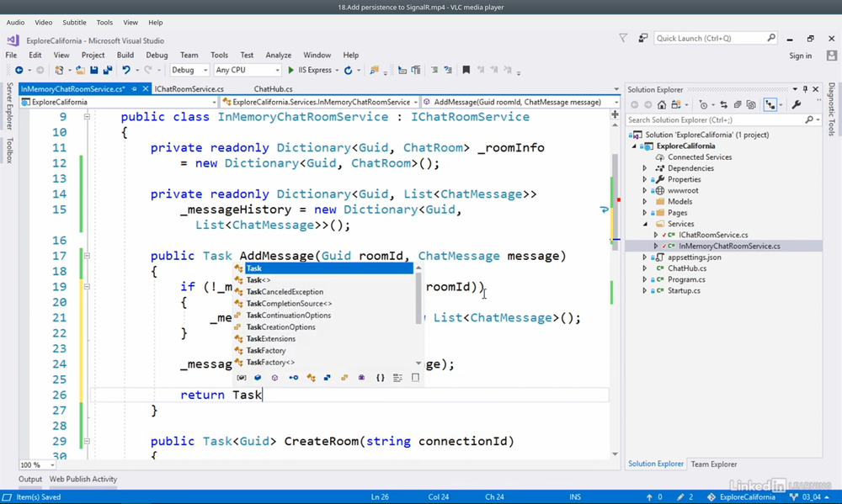Image resolution: width=842 pixels, height=504 pixels.
Task: Click the solution view switch icon
Action: click(676, 104)
